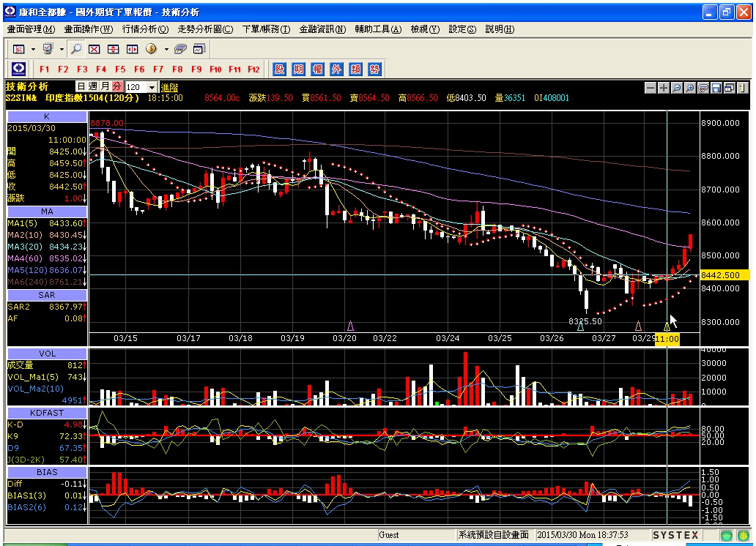Click the yellow 8442.500 price marker

click(x=724, y=275)
